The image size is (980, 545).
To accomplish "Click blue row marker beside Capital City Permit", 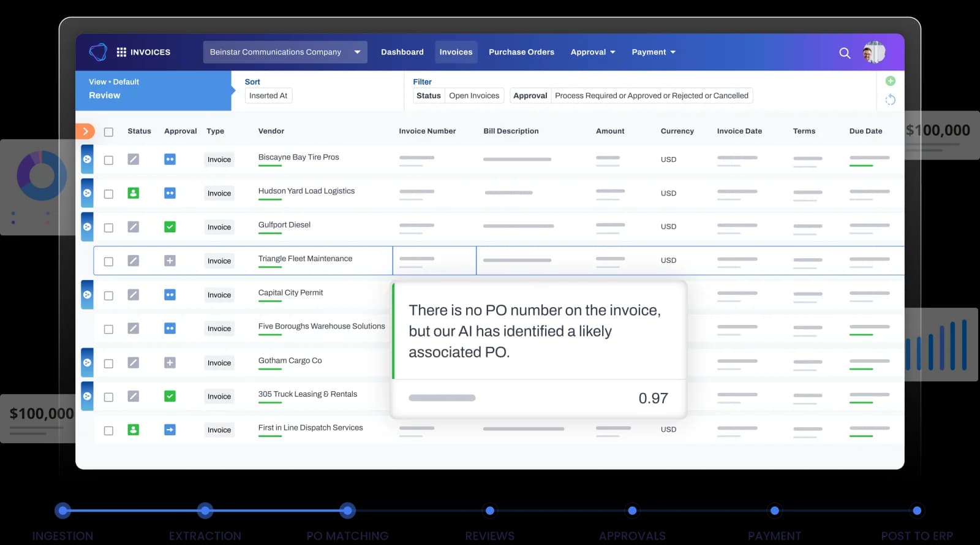I will pos(88,294).
